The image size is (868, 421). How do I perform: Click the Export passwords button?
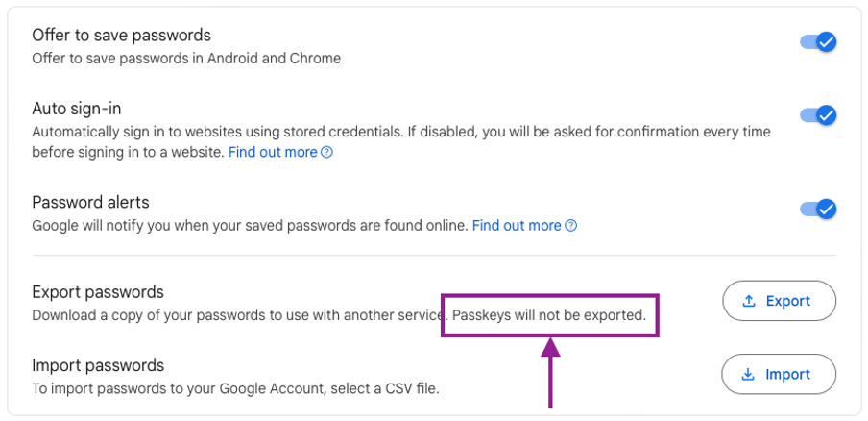tap(779, 301)
